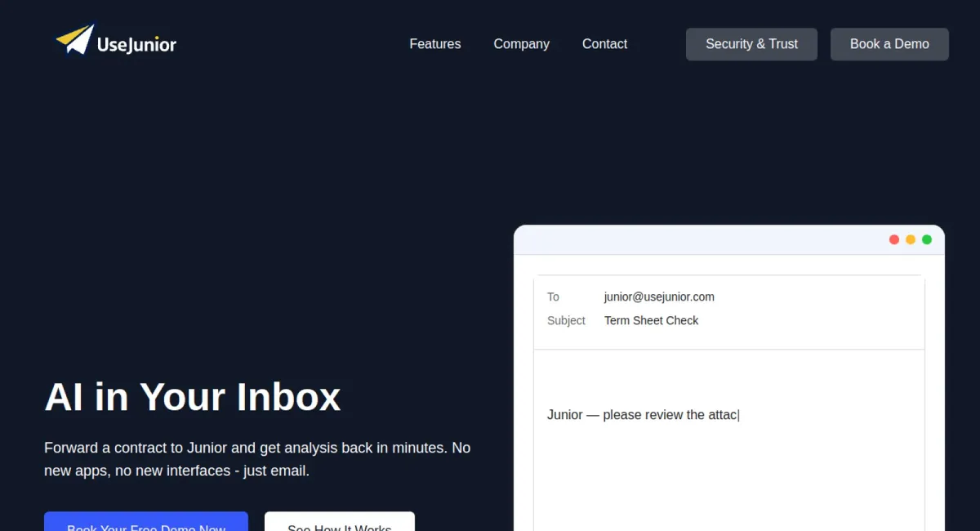Screen dimensions: 980x531
Task: Click the Subject label in email mockup
Action: [566, 320]
